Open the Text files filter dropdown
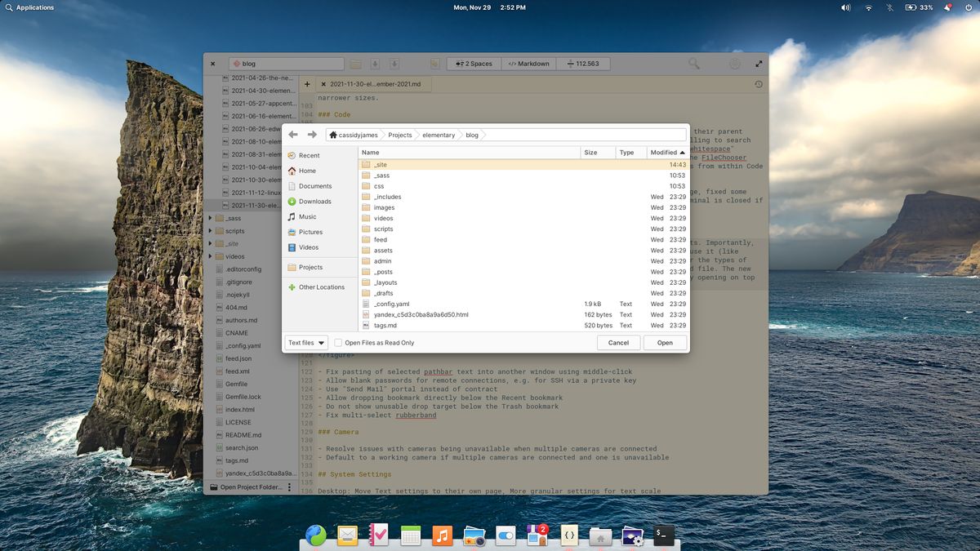Screen dimensions: 980x551 305,342
